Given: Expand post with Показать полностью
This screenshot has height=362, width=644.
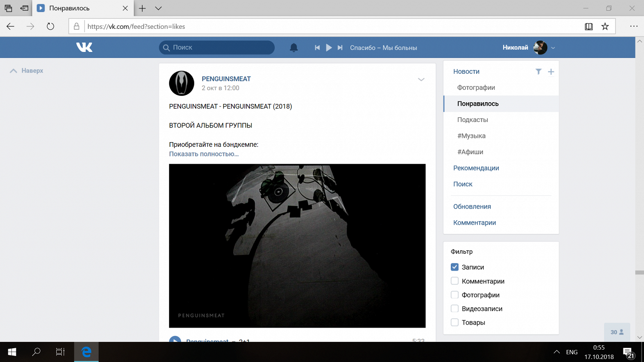Looking at the screenshot, I should (204, 154).
